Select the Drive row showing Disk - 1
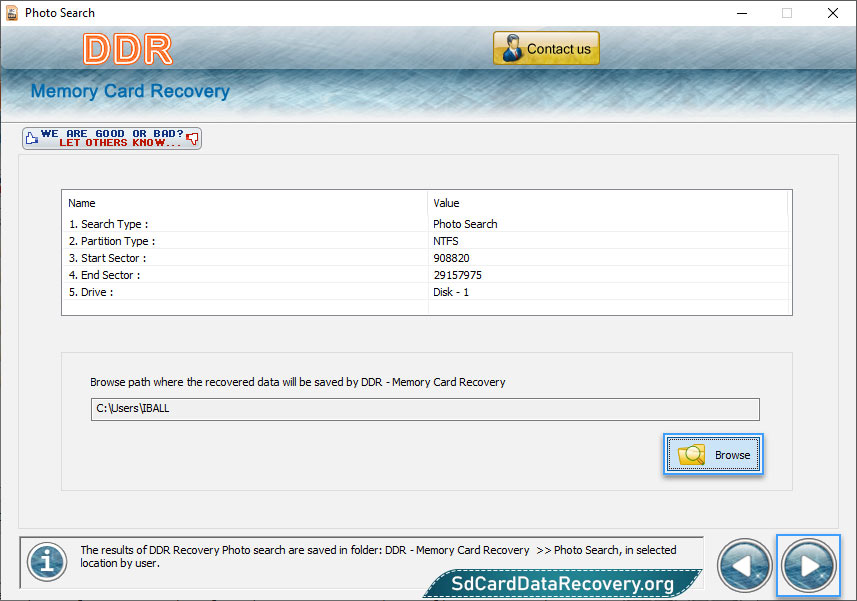The width and height of the screenshot is (857, 601). [425, 292]
